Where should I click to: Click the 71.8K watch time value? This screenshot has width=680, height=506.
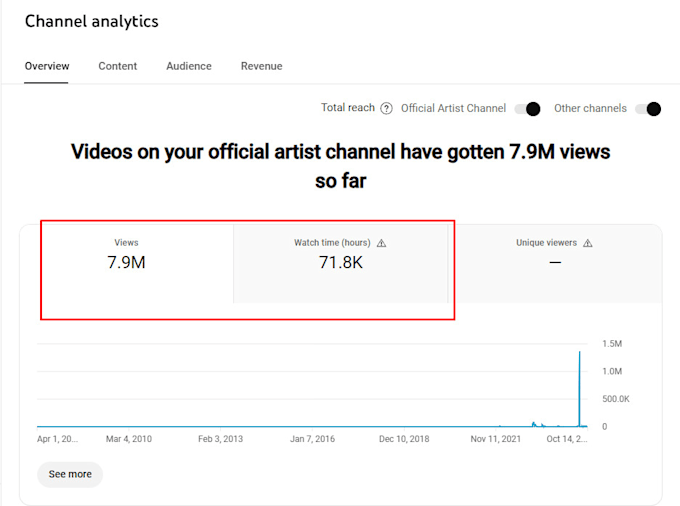[340, 262]
